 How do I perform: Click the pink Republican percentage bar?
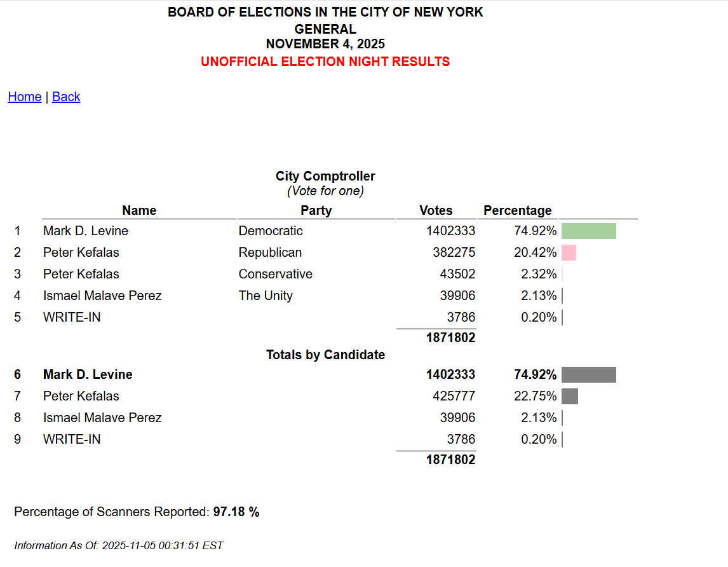tap(569, 252)
